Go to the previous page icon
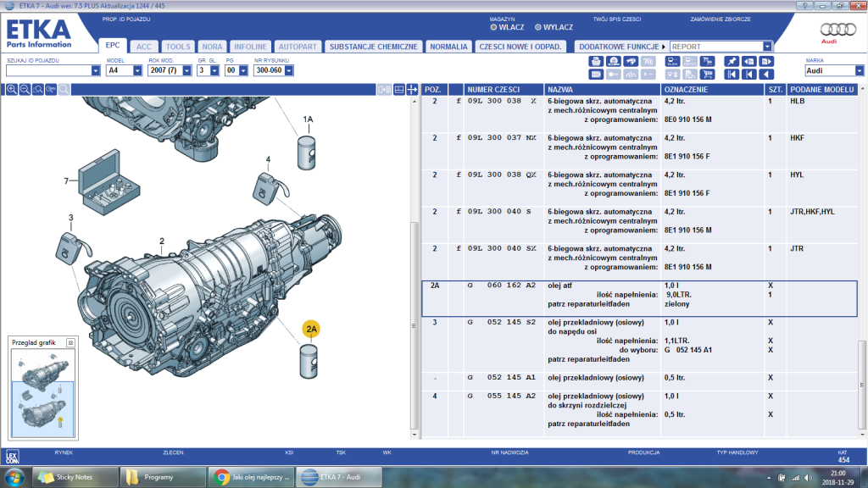Screen dimensions: 868x488 [749, 61]
